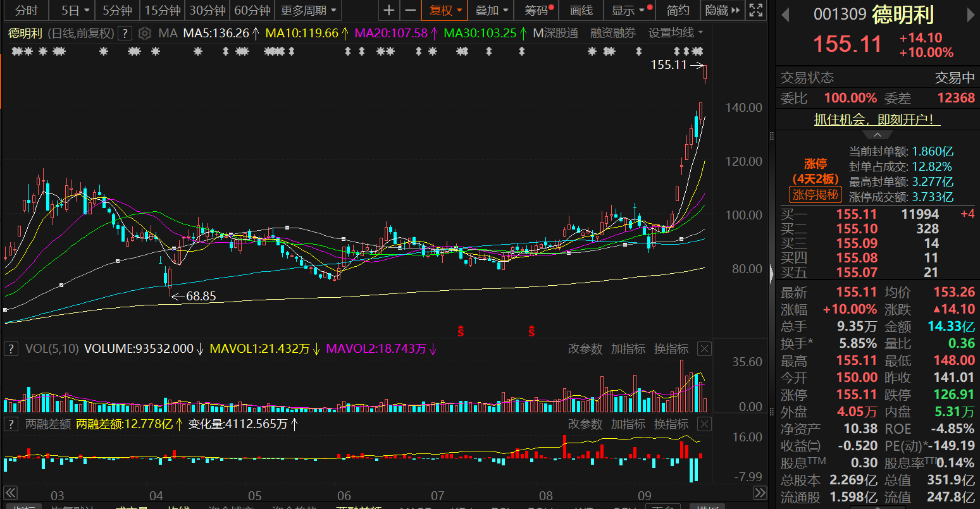980x509 pixels.
Task: Toggle 筹码 chip distribution view
Action: coord(538,10)
